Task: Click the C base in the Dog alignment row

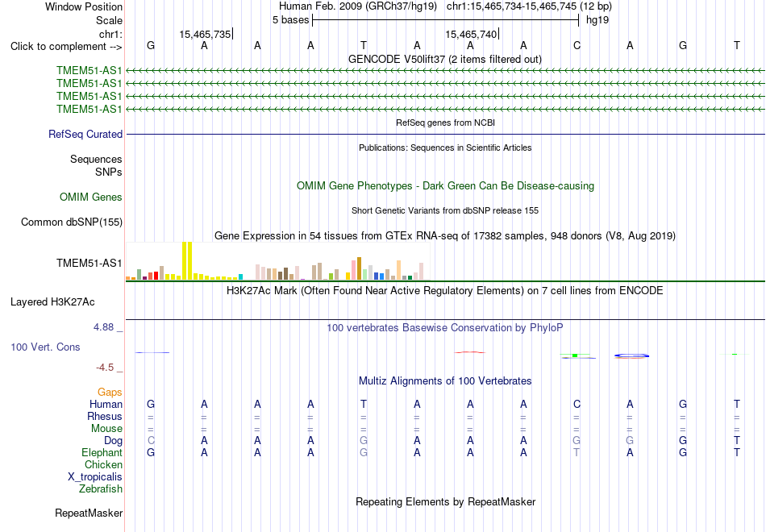Action: tap(151, 441)
